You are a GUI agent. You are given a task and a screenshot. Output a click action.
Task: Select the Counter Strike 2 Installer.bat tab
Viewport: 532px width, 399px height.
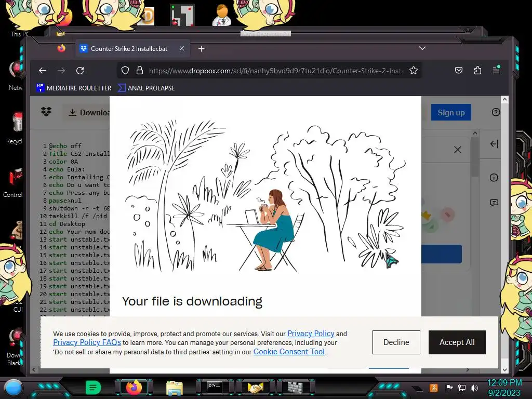click(132, 48)
